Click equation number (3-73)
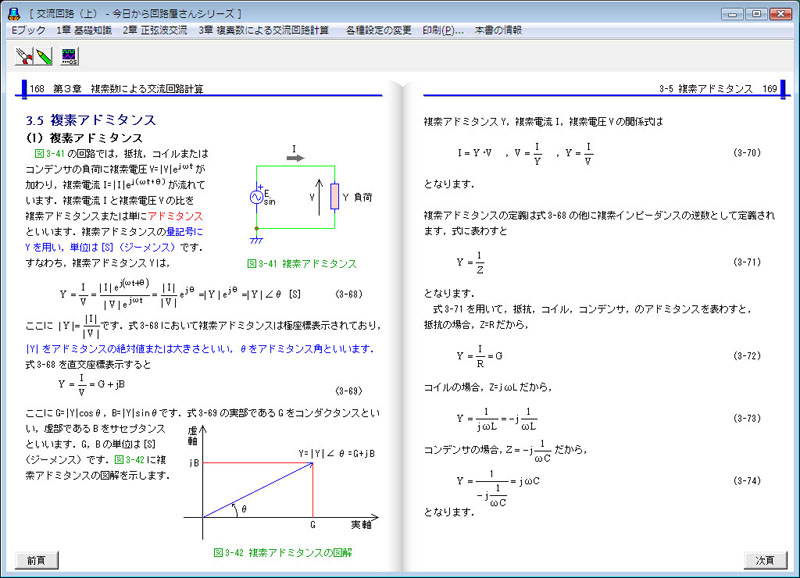800x578 pixels. point(747,418)
